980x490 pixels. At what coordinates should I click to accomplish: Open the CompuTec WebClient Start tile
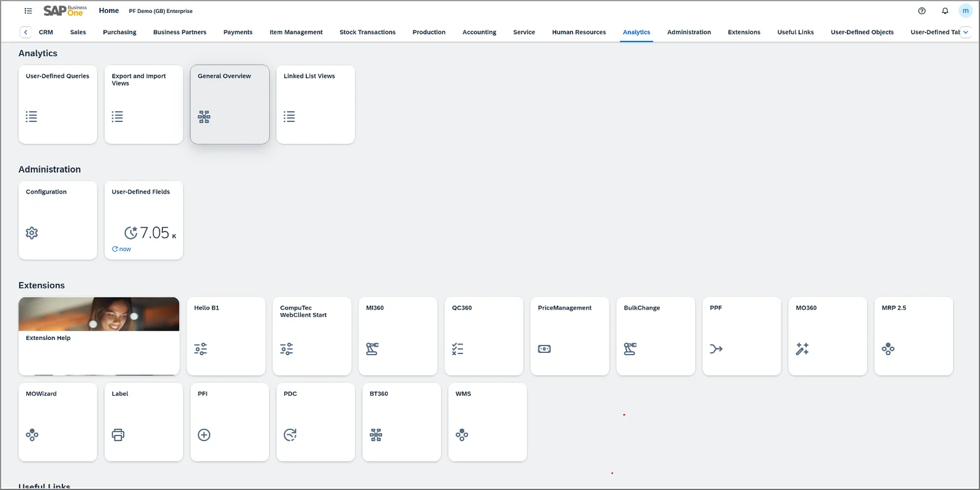[312, 336]
